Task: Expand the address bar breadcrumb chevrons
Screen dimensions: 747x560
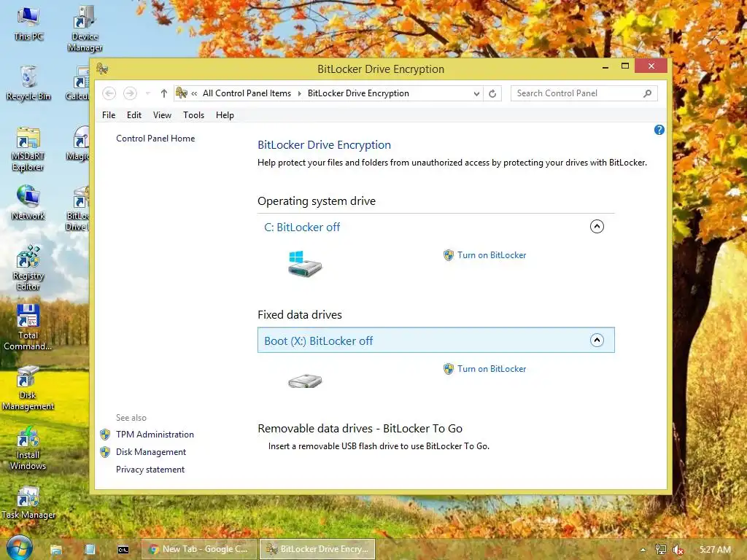Action: 194,93
